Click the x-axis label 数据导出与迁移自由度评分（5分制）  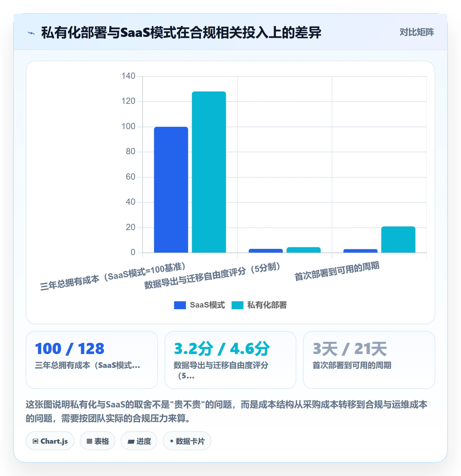coord(212,276)
